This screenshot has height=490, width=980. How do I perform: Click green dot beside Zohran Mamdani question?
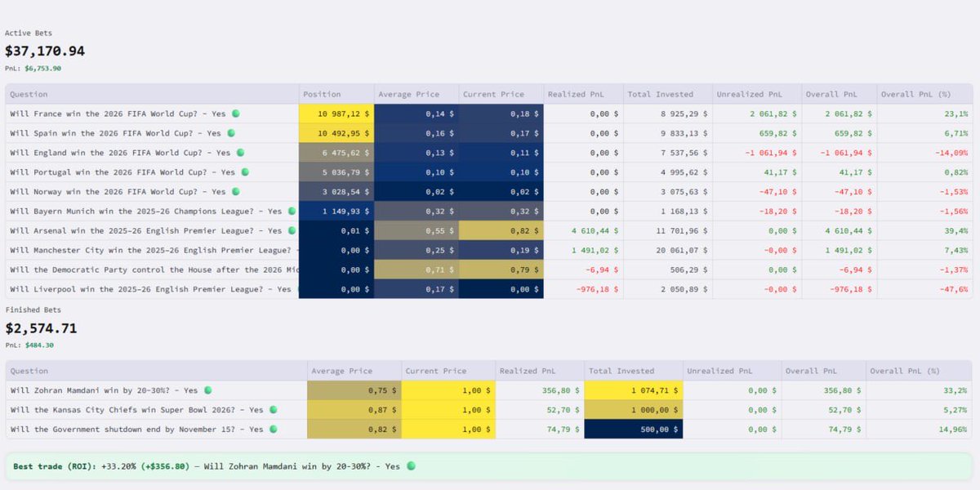(207, 390)
